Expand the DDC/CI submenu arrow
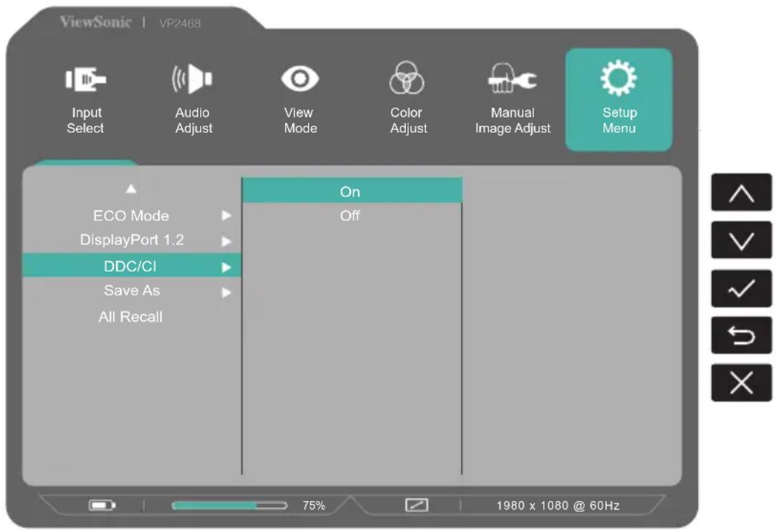Viewport: 777px width, 532px height. [x=227, y=267]
